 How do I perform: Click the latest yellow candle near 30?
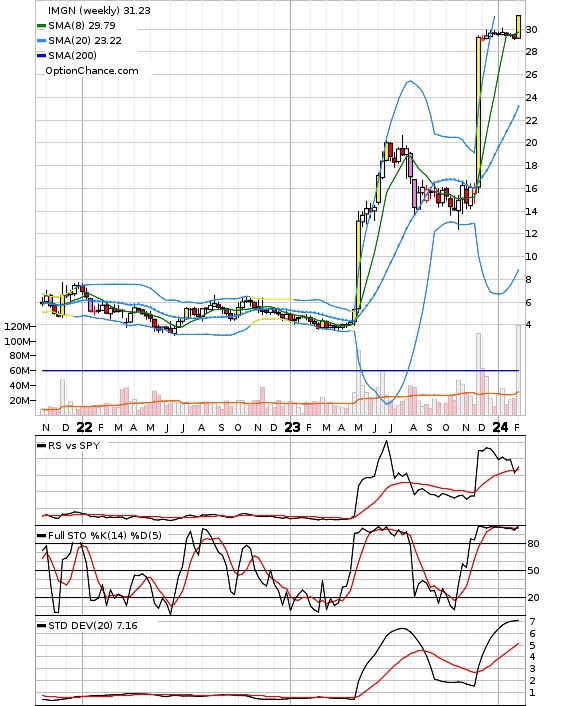pyautogui.click(x=518, y=27)
